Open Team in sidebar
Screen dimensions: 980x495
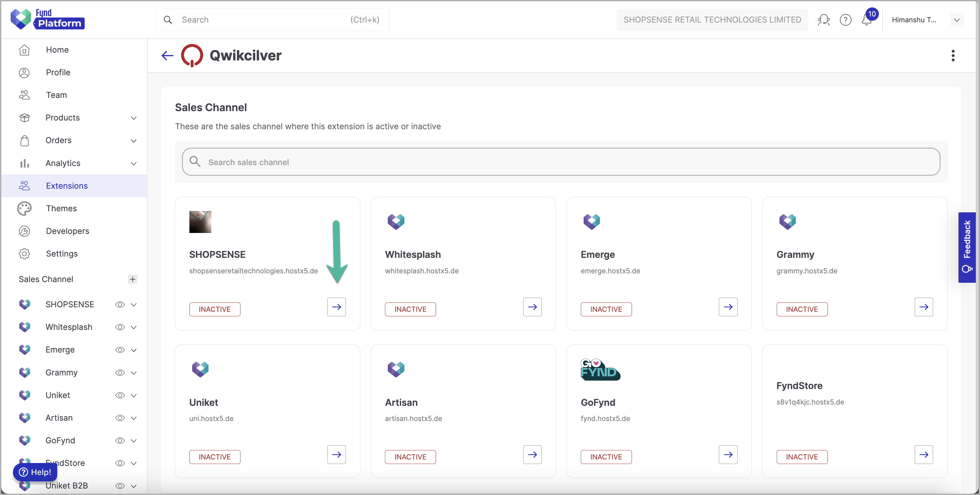pyautogui.click(x=74, y=95)
